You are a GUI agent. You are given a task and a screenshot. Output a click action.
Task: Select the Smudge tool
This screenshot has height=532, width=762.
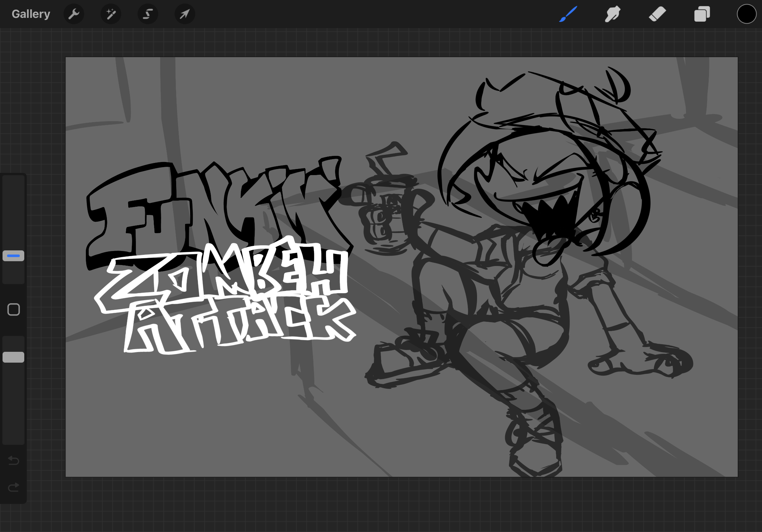coord(613,14)
